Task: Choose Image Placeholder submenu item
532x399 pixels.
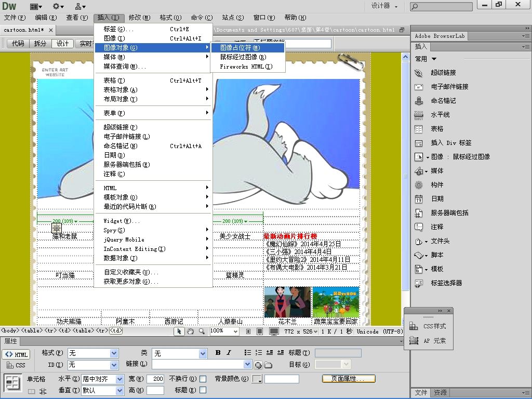Action: 247,48
